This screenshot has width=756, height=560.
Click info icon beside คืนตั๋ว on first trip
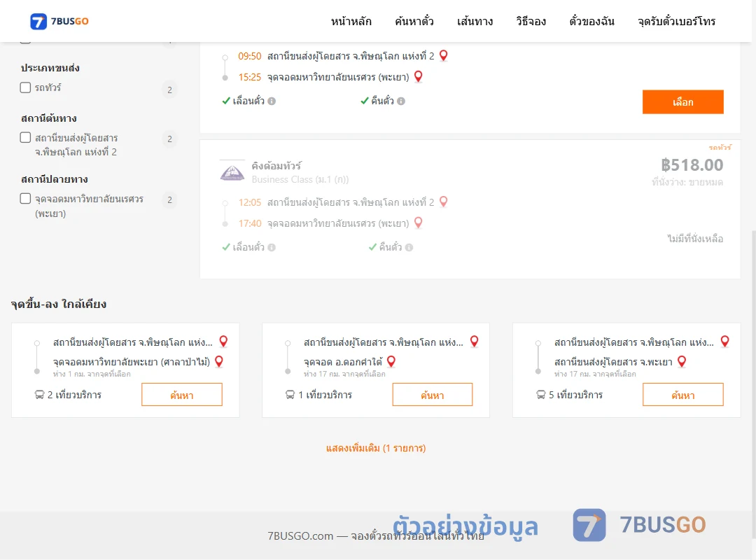click(401, 101)
